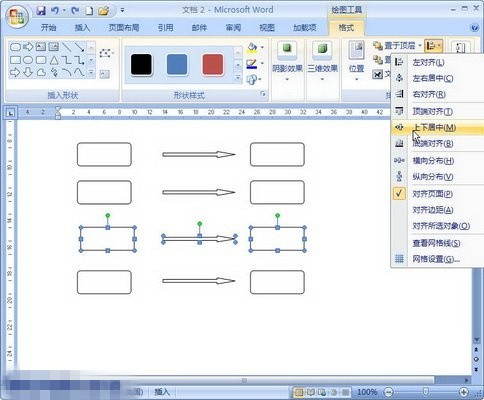Switch to the Insert (插入) ribbon tab
Image resolution: width=484 pixels, height=400 pixels.
click(x=82, y=28)
